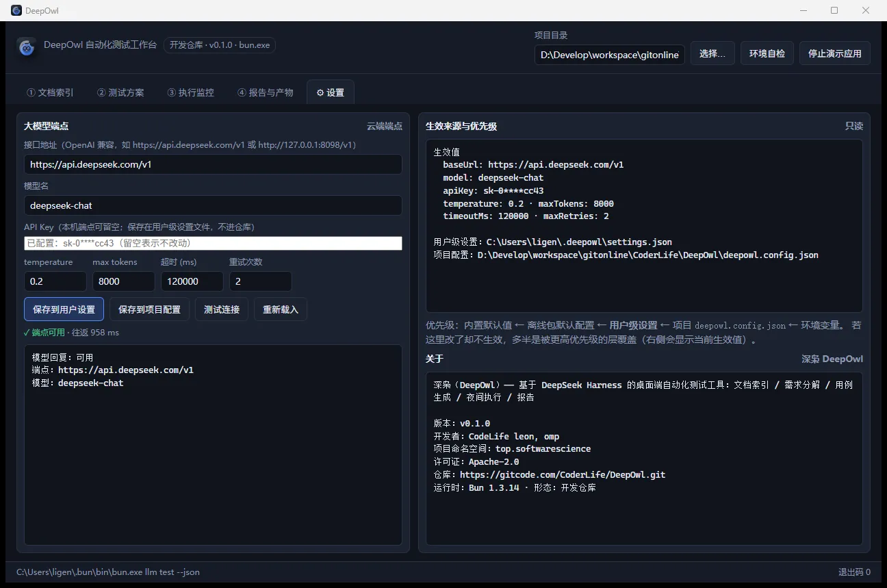The image size is (887, 588).
Task: Click 保存到用户设置 button
Action: point(64,309)
